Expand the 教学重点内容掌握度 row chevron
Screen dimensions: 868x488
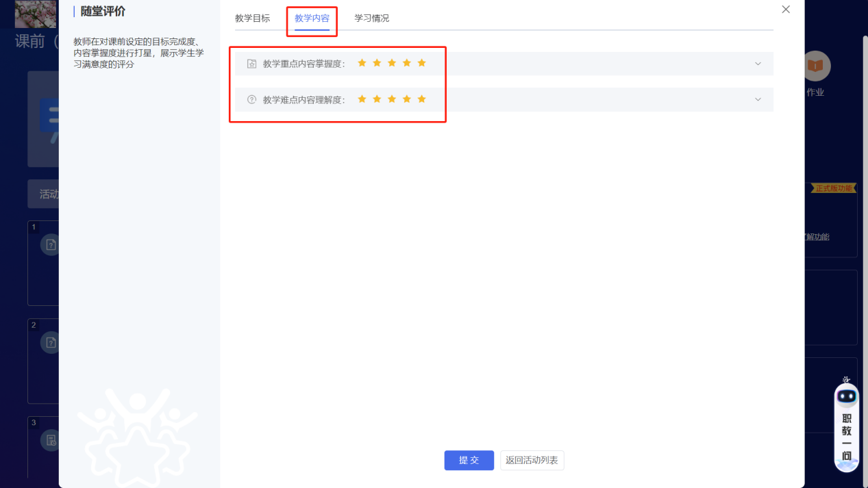pos(758,63)
